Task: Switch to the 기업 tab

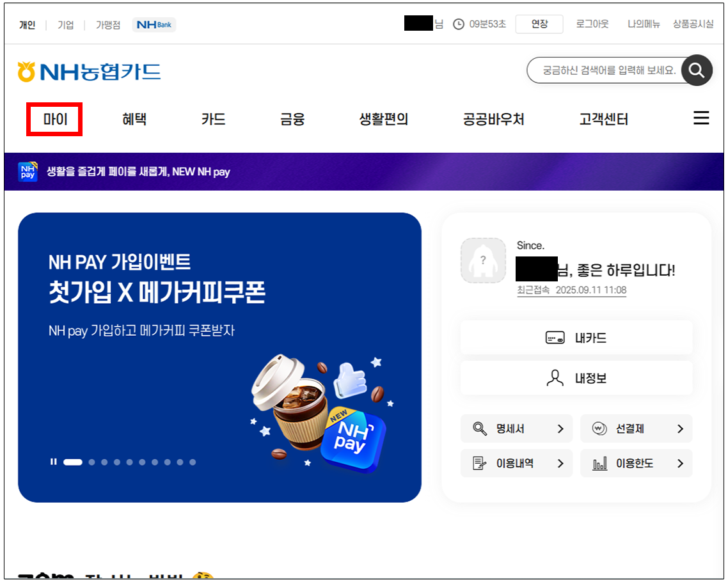Action: pos(65,25)
